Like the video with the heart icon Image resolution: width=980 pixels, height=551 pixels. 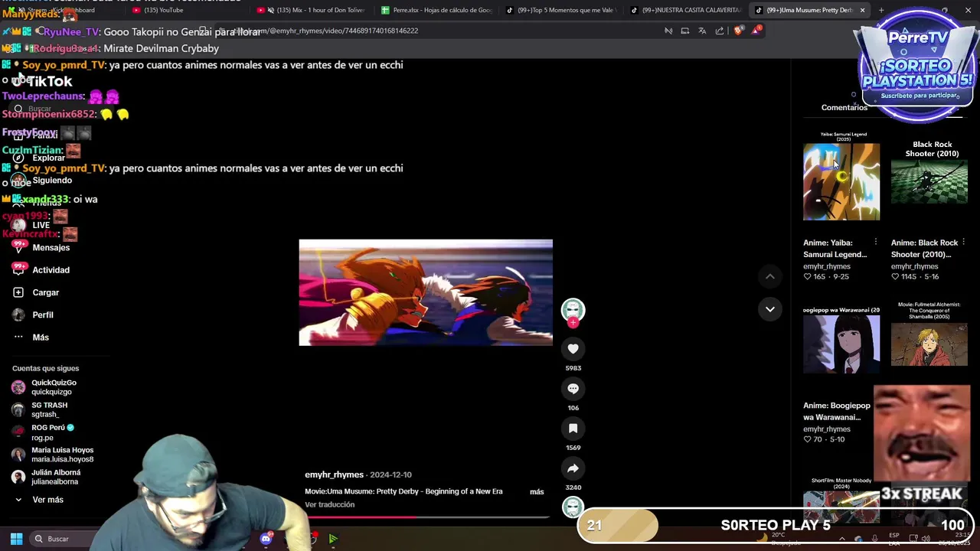pos(573,349)
